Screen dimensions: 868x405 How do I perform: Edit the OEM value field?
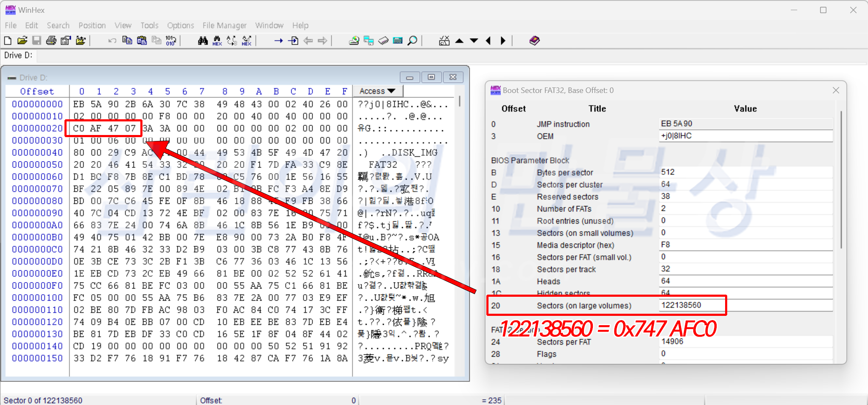(746, 136)
